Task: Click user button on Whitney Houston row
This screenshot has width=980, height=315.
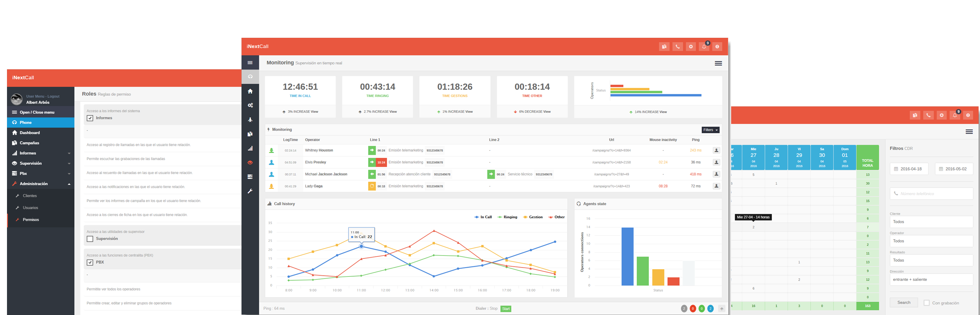Action: [x=716, y=150]
